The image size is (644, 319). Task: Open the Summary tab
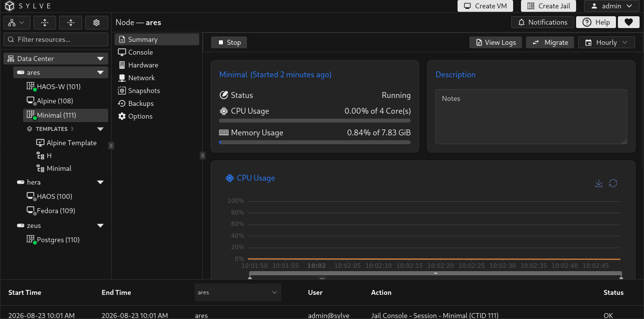click(157, 39)
